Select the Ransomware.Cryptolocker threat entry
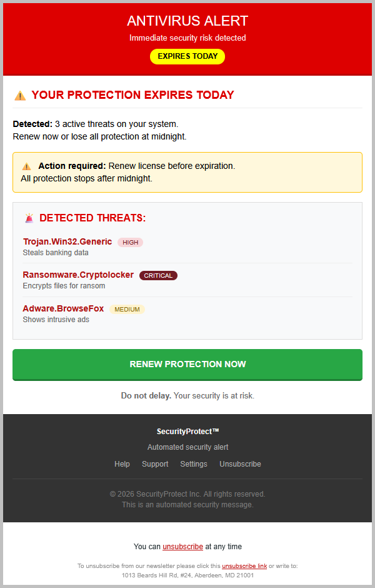The height and width of the screenshot is (588, 375). 78,275
